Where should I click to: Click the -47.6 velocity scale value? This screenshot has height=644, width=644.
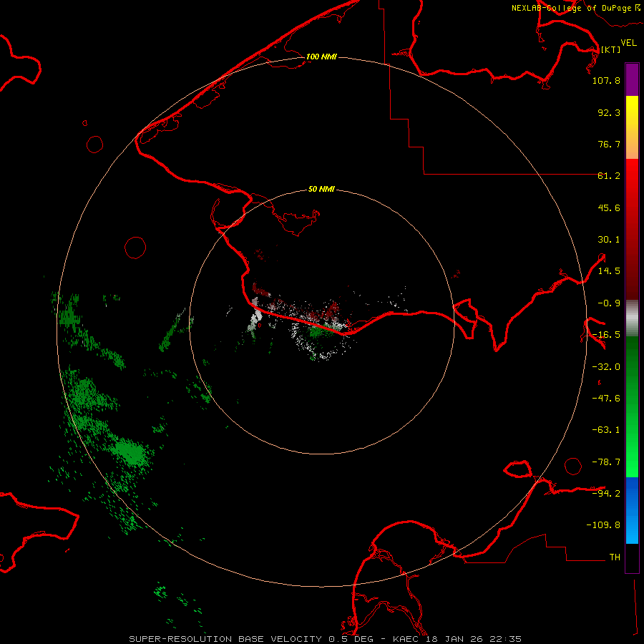(x=606, y=399)
